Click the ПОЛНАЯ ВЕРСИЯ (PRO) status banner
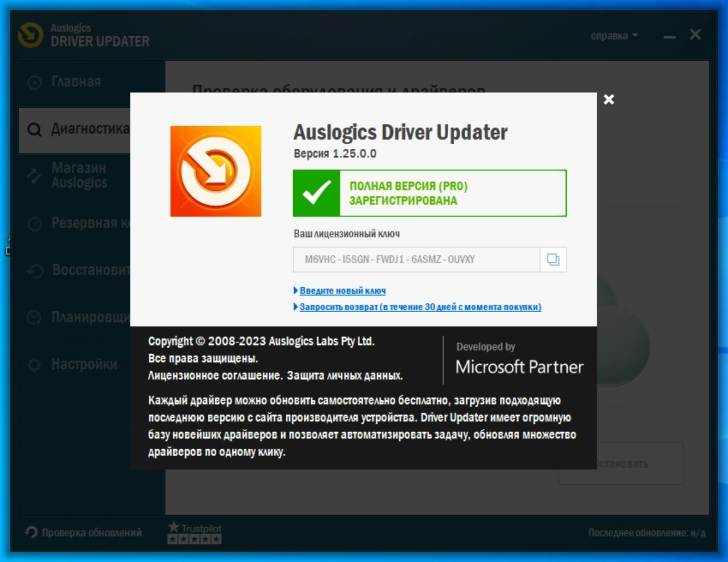The width and height of the screenshot is (728, 562). pyautogui.click(x=429, y=193)
